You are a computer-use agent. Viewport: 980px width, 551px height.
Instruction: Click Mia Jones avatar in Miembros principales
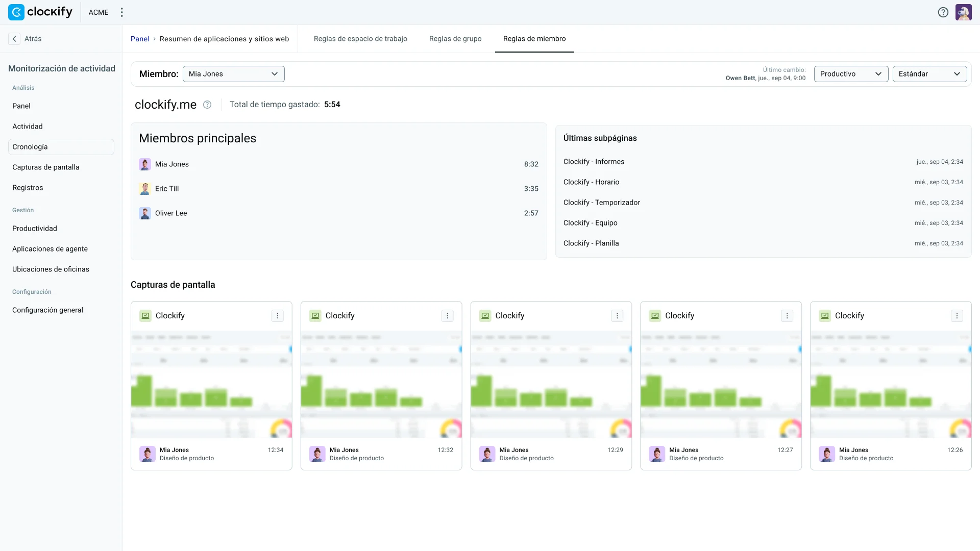click(145, 164)
